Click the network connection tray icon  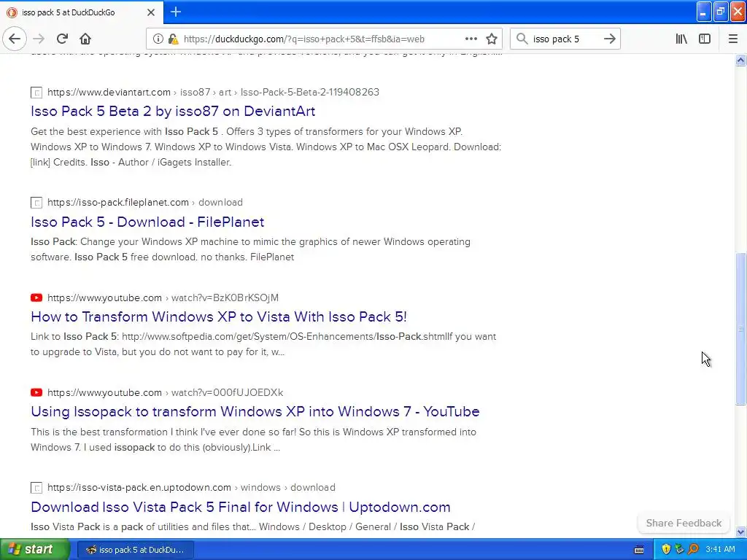pos(679,549)
